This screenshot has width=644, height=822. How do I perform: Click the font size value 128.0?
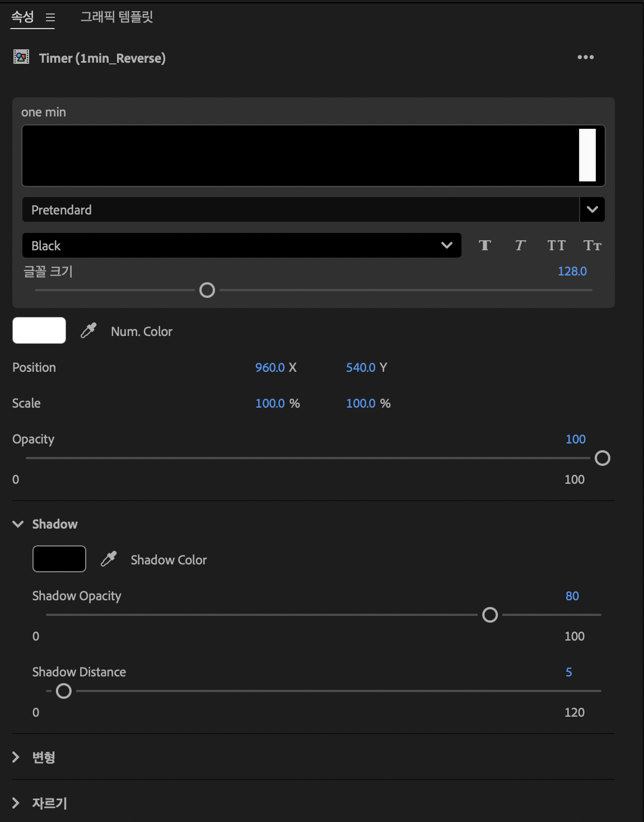point(572,271)
